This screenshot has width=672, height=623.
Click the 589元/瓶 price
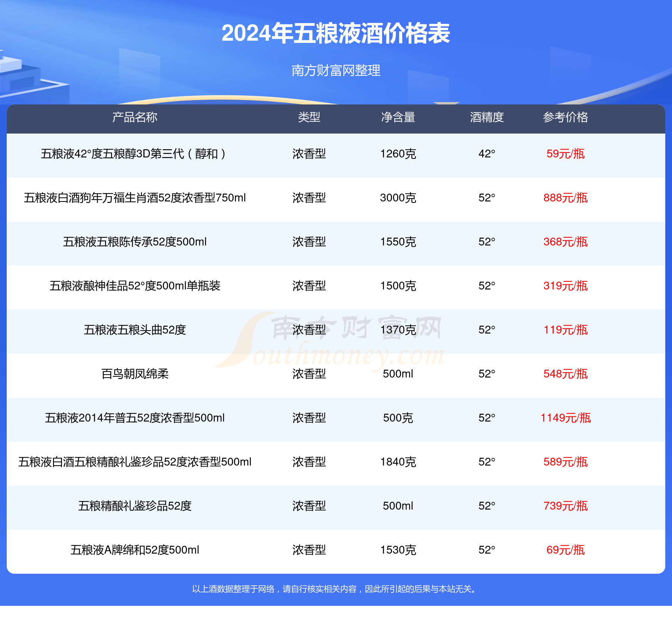tap(566, 462)
